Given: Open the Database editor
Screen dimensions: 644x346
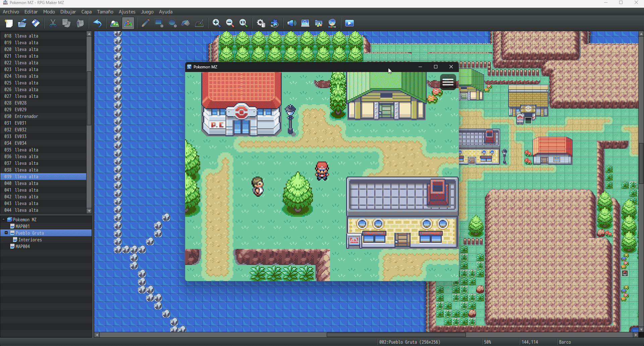Looking at the screenshot, I should [261, 23].
